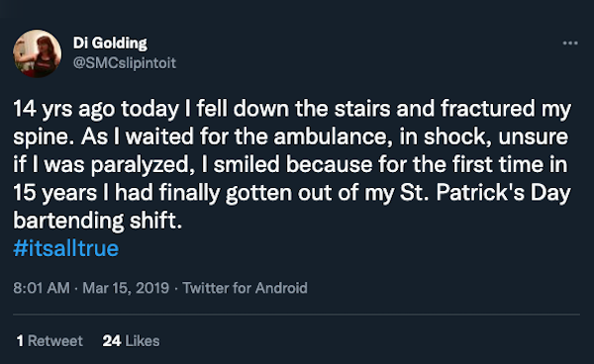Open the Twitter for Android source link
The width and height of the screenshot is (594, 364).
click(245, 288)
